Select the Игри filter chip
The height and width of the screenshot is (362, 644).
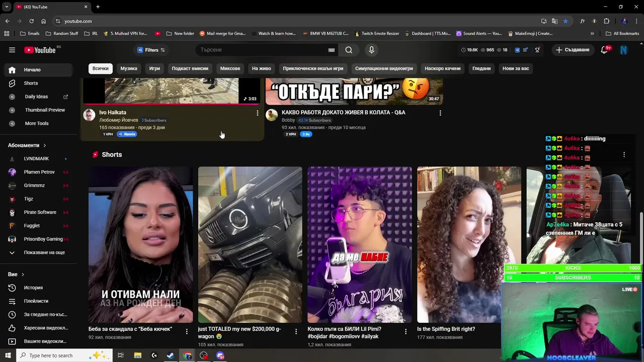[154, 68]
